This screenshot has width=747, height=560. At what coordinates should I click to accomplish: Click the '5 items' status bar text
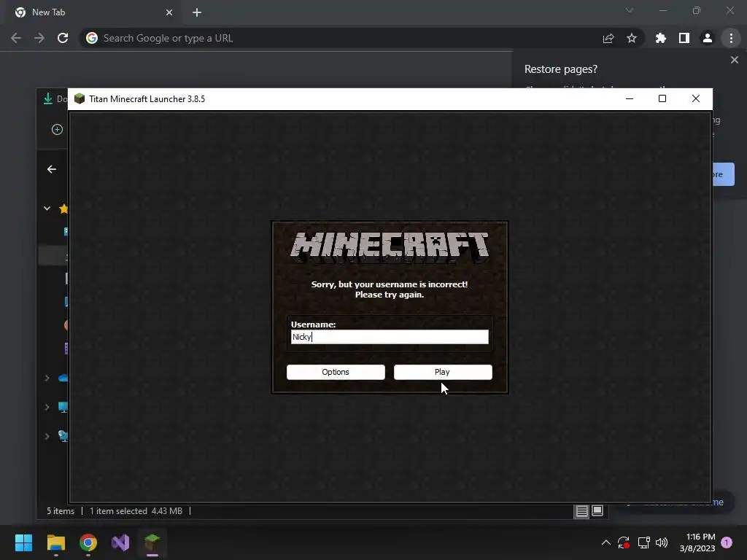click(61, 511)
